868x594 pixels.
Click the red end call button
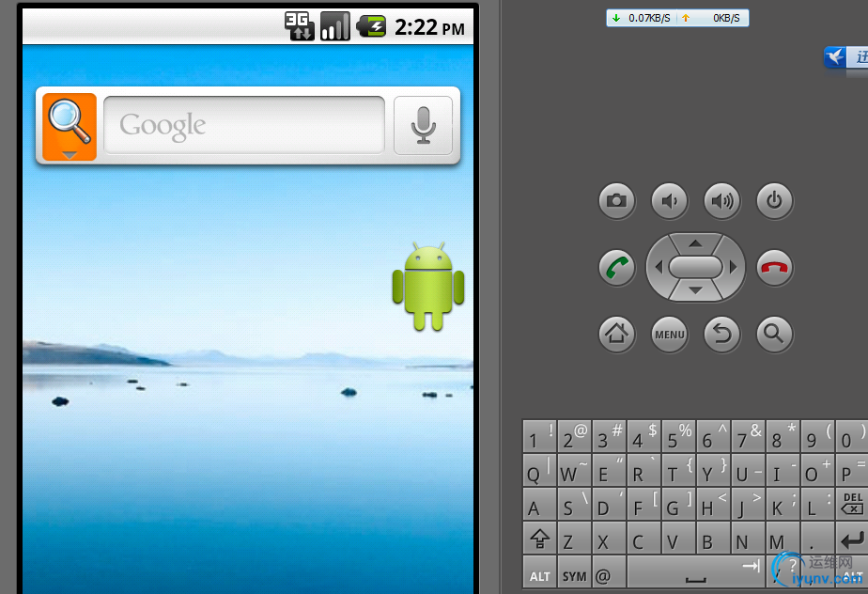point(774,268)
